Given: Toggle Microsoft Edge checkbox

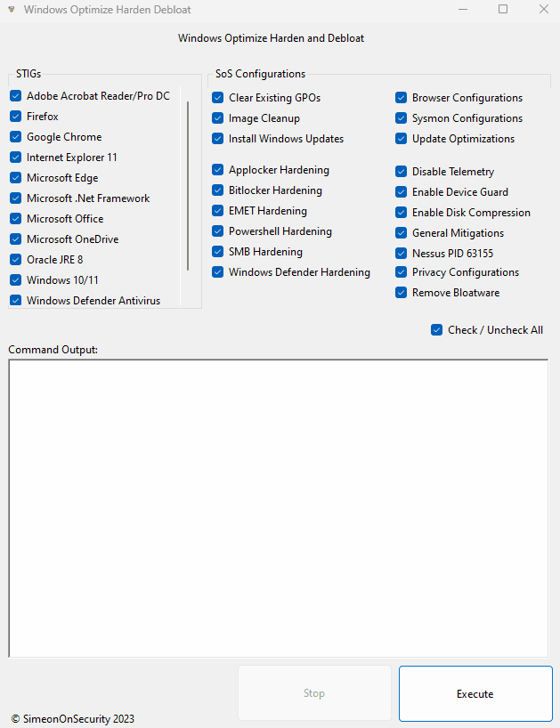Looking at the screenshot, I should 16,178.
